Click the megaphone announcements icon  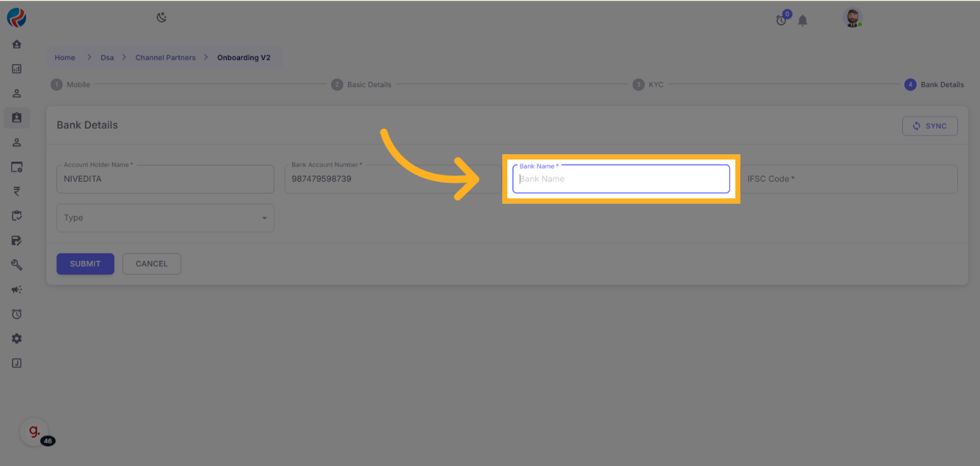coord(17,289)
